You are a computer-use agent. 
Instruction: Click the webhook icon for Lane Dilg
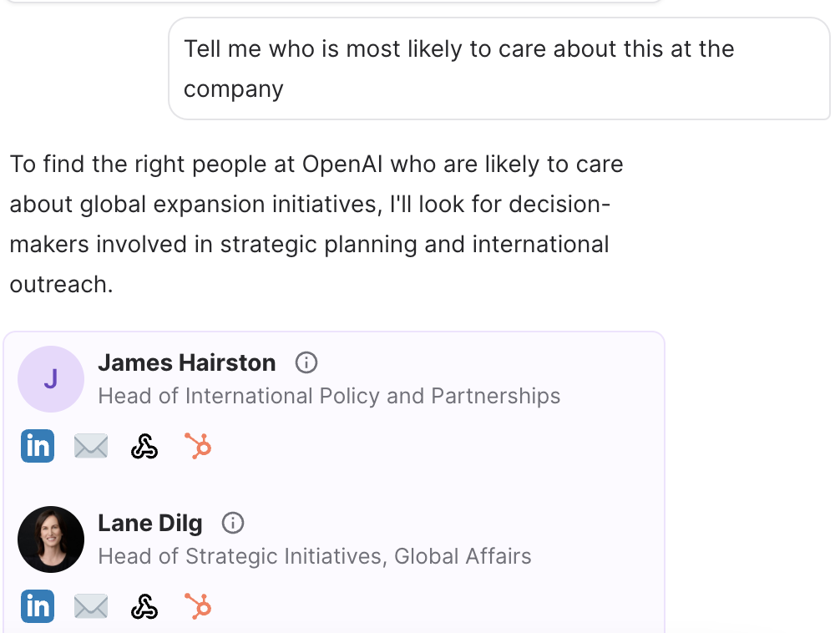[144, 607]
